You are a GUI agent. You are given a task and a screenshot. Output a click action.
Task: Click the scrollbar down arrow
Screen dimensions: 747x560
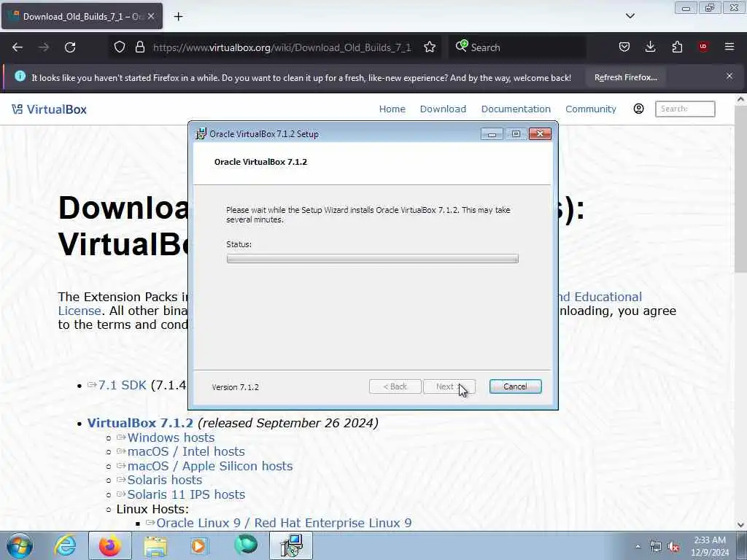point(740,524)
